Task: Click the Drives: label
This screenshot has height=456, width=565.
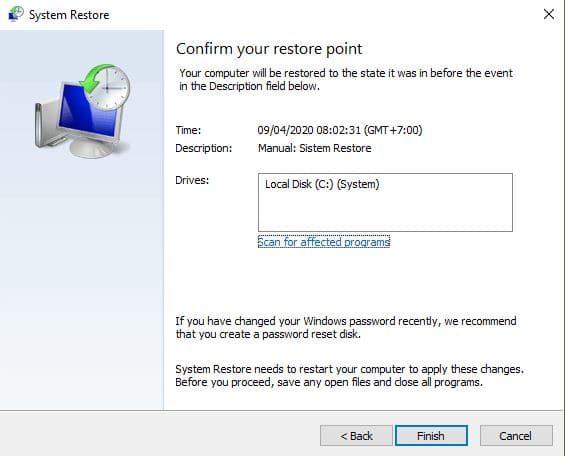Action: click(192, 180)
